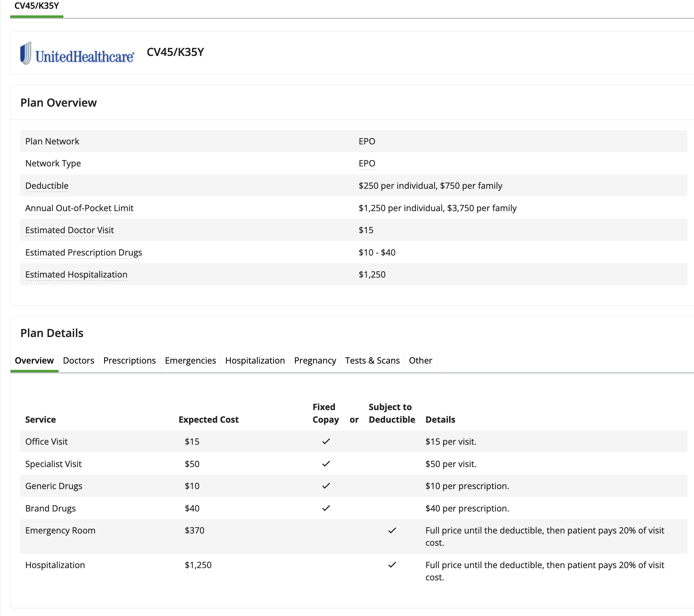Switch to the Doctors tab
The image size is (694, 616).
[x=79, y=360]
